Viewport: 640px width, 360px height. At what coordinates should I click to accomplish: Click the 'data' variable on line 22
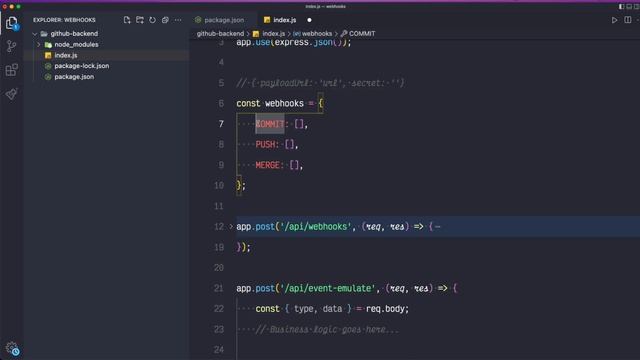pyautogui.click(x=332, y=309)
